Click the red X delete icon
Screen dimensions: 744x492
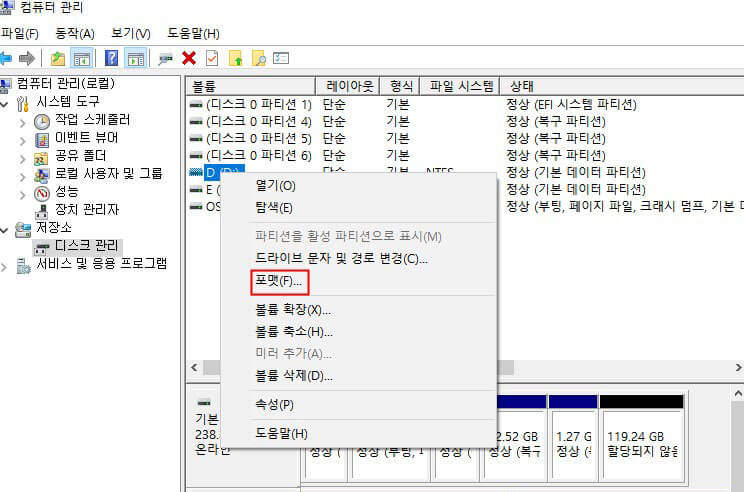(x=189, y=58)
